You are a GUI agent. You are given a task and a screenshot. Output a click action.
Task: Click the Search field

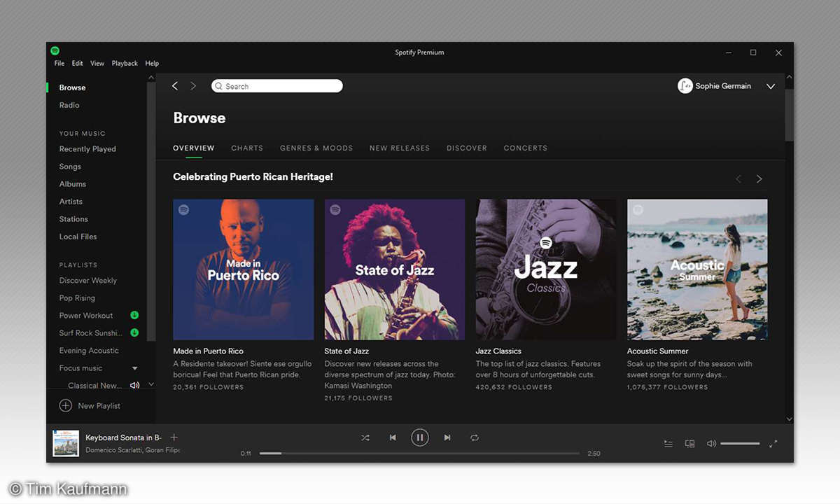click(x=277, y=86)
